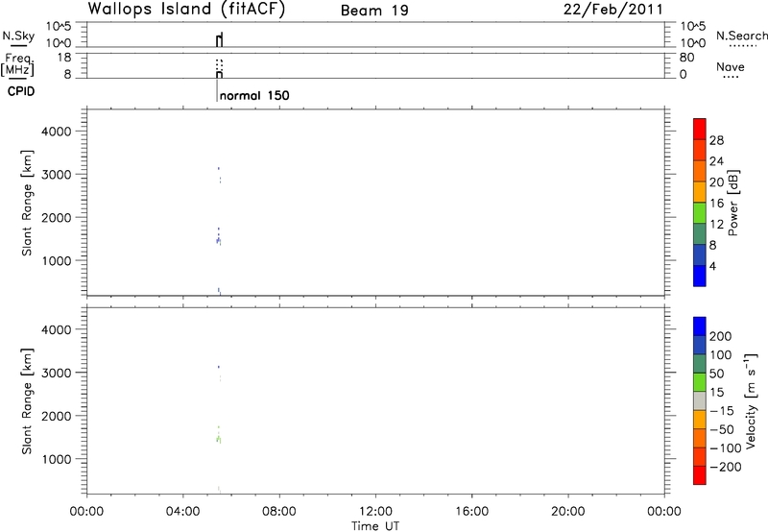
Task: Click power panel echo near 3100 km range
Action: coord(219,168)
